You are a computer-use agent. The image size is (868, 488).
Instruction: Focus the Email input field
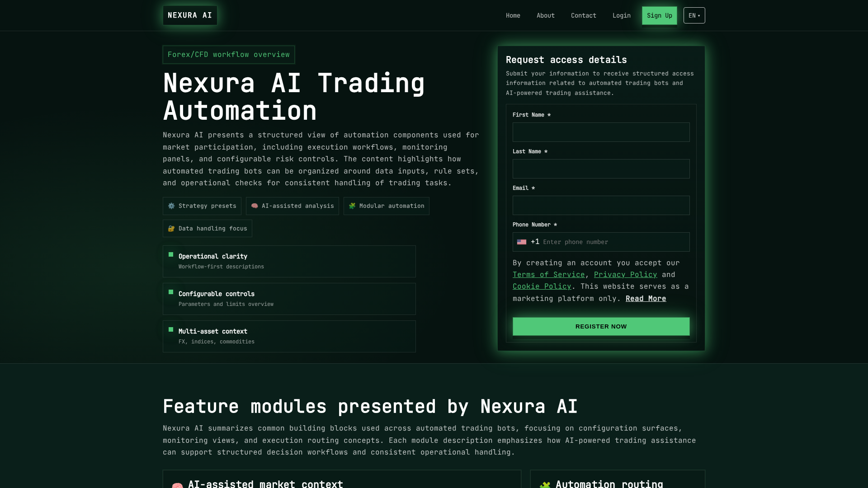601,206
